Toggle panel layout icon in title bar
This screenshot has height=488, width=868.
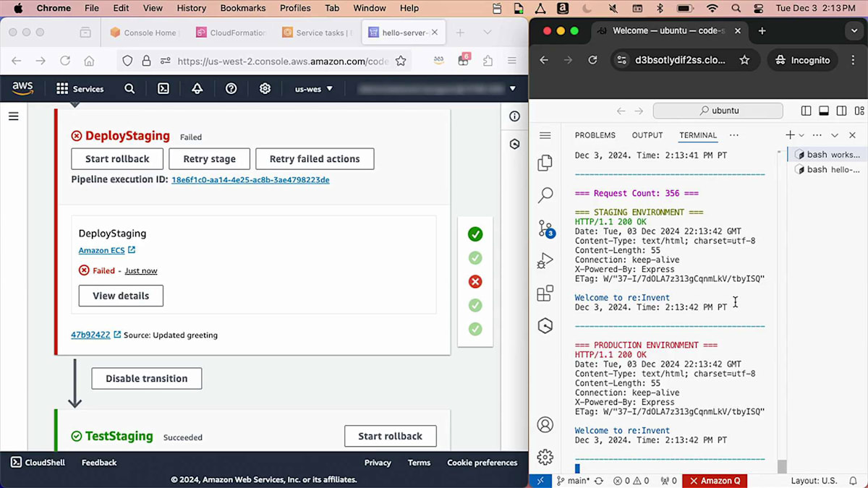(x=824, y=111)
